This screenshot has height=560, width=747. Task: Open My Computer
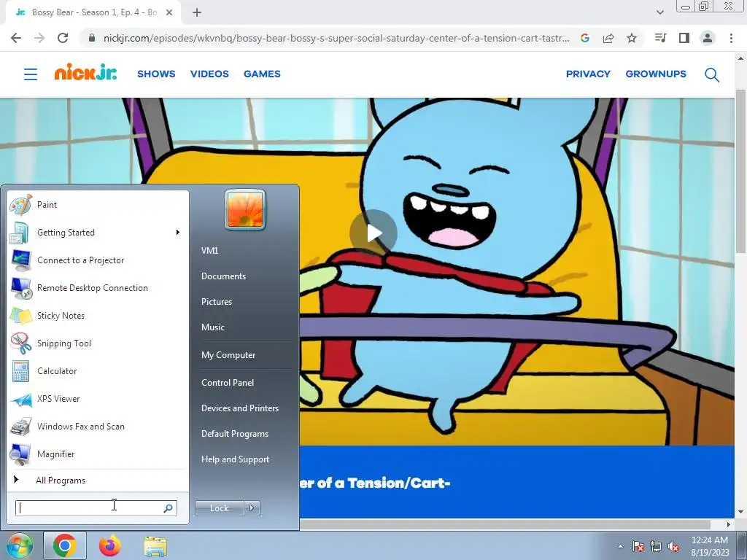tap(228, 355)
